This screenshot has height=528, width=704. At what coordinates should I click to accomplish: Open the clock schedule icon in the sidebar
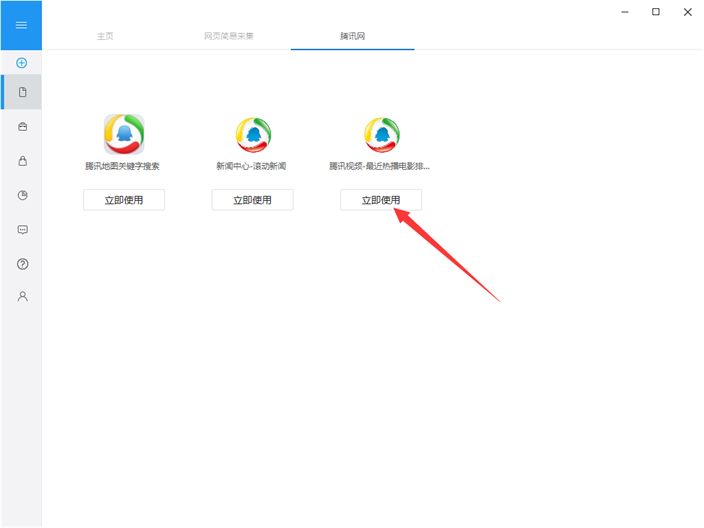coord(22,195)
